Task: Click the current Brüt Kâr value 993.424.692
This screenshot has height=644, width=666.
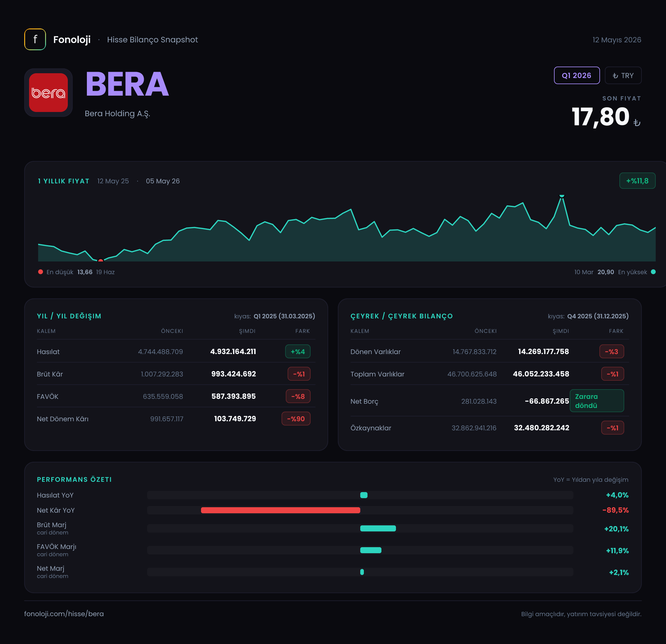Action: (233, 374)
